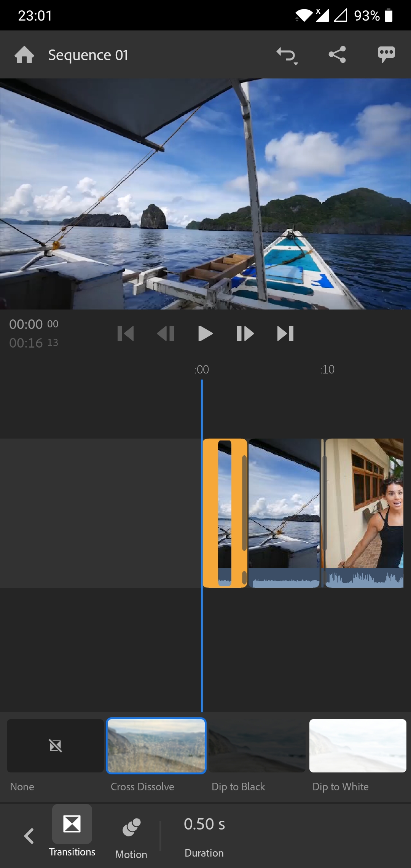Pick the Dip to White transition

pos(358,746)
